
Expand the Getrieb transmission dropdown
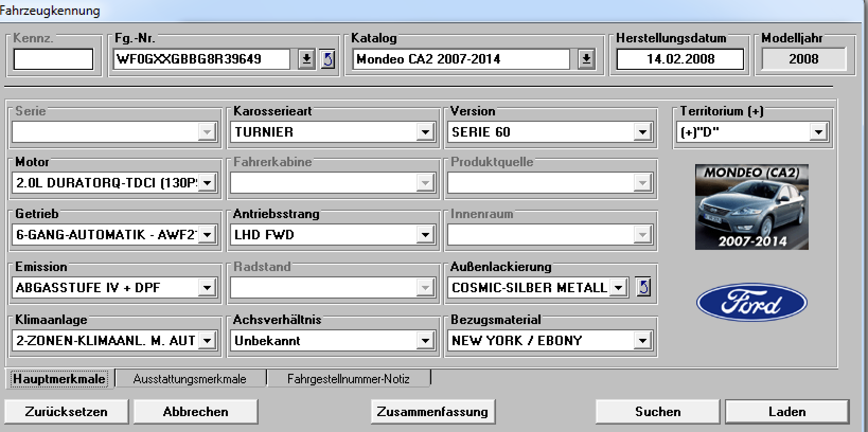point(207,235)
